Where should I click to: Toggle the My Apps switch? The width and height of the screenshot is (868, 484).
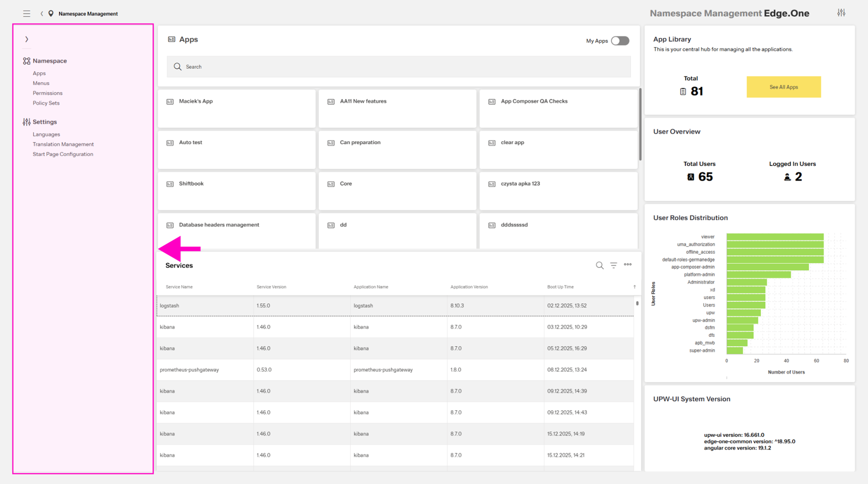pyautogui.click(x=620, y=41)
